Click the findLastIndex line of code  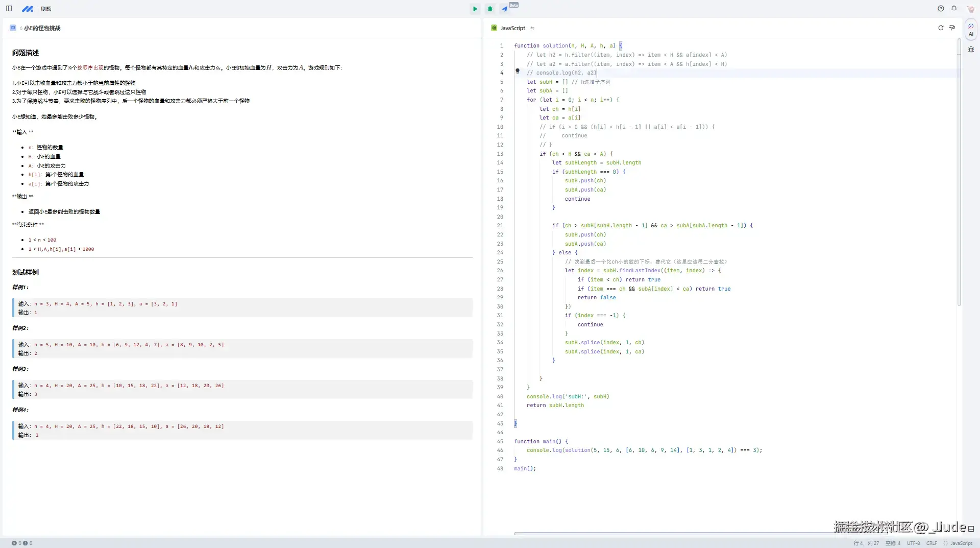point(643,270)
